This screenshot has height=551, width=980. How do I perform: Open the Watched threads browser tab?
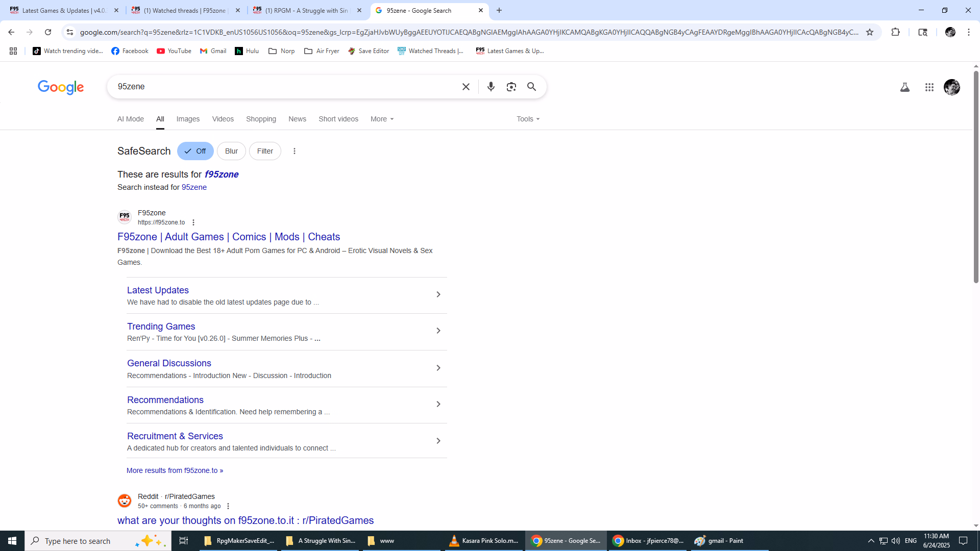coord(185,10)
